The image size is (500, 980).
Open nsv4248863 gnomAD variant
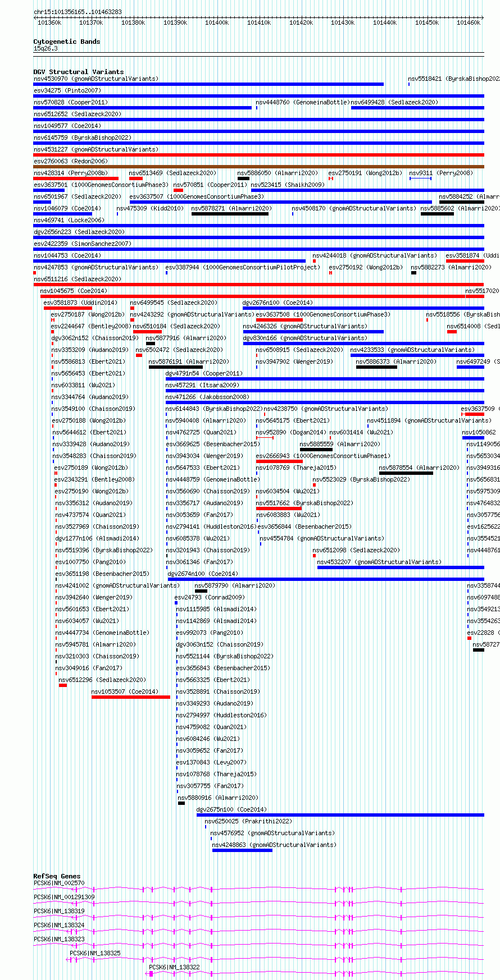pos(275,845)
